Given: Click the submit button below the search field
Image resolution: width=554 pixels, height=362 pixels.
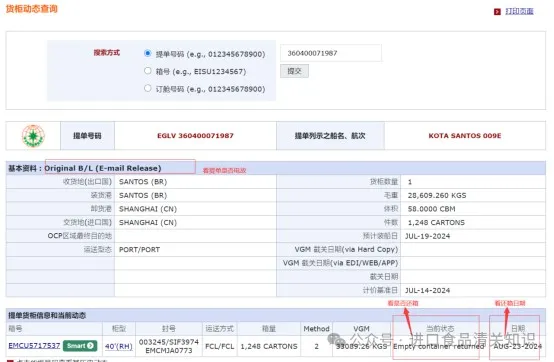Looking at the screenshot, I should point(294,71).
